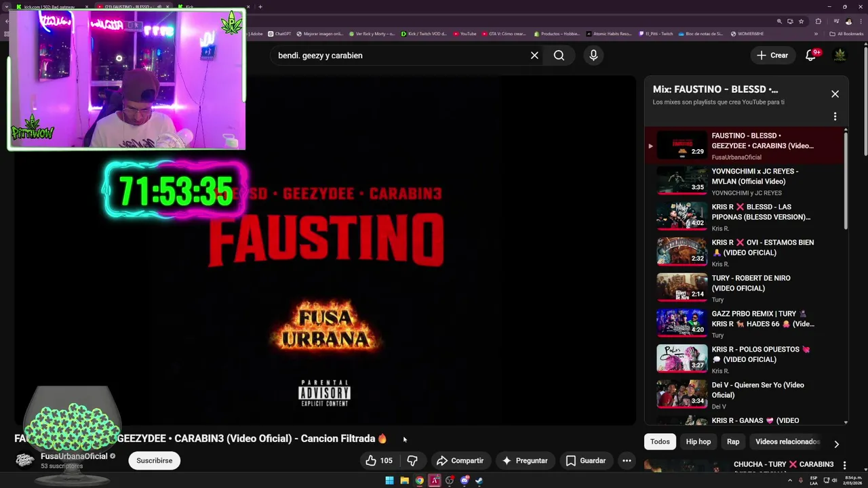This screenshot has width=868, height=488.
Task: Show hidden system tray icons
Action: click(789, 481)
